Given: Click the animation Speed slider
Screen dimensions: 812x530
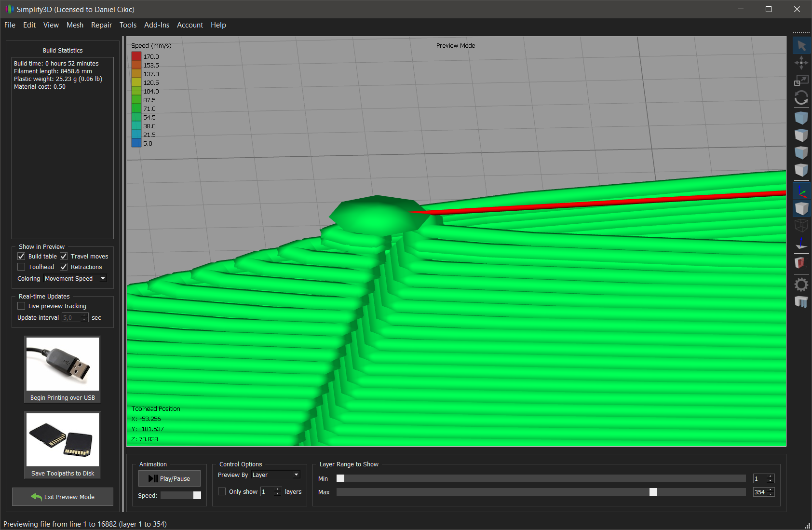Looking at the screenshot, I should point(181,495).
